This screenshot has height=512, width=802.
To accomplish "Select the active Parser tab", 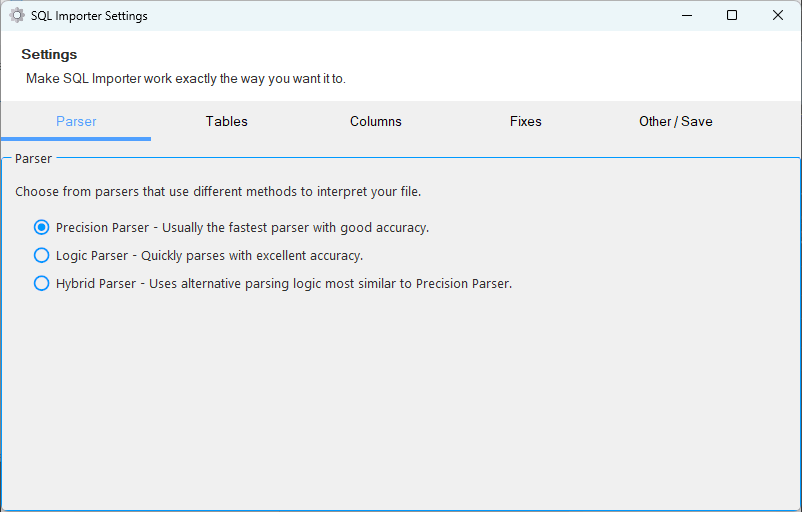I will (76, 121).
